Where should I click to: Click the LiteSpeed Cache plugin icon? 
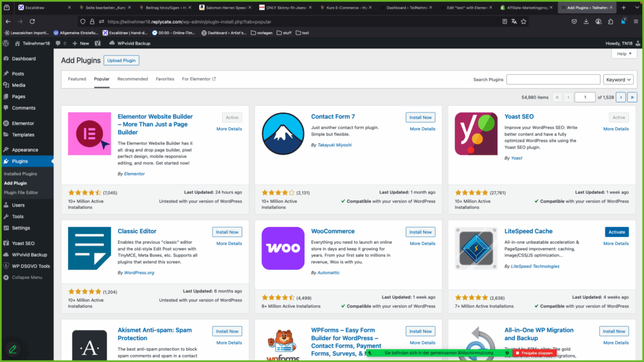(x=476, y=248)
